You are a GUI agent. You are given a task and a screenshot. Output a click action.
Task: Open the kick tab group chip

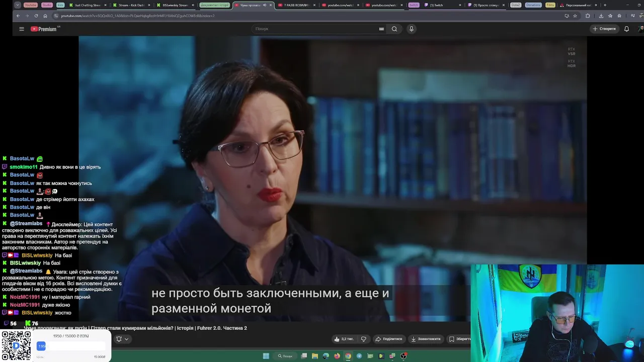pos(60,5)
